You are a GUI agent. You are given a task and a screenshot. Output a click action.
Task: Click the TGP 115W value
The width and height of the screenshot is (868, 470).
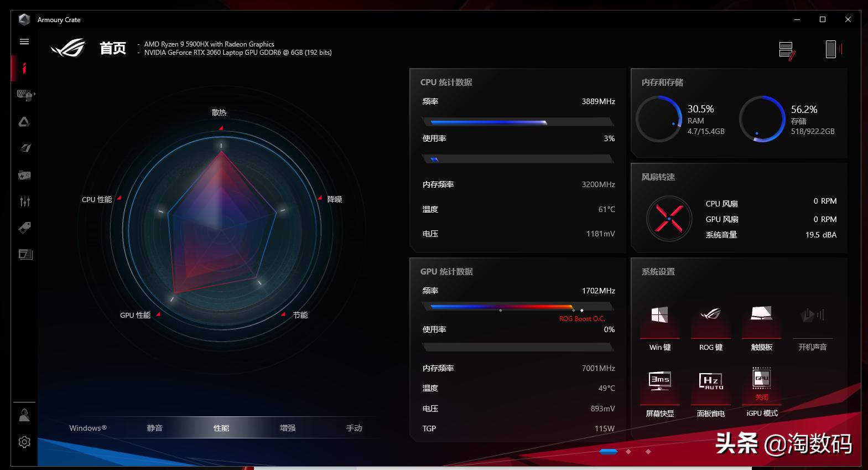605,428
